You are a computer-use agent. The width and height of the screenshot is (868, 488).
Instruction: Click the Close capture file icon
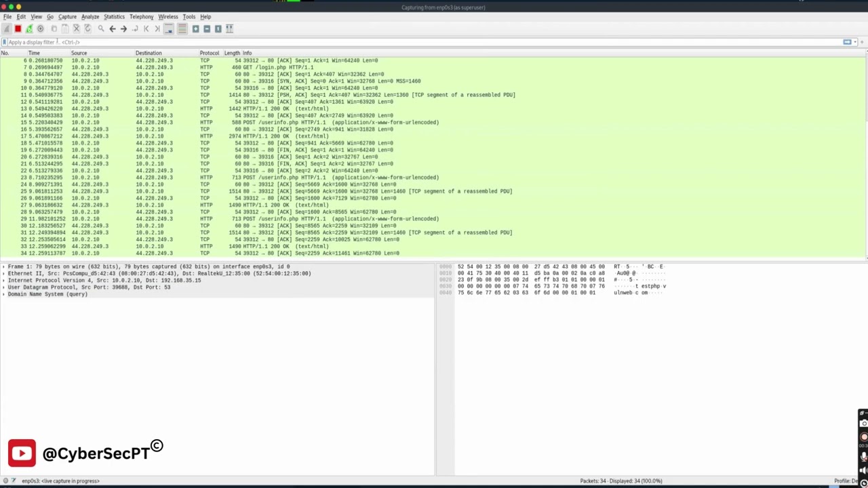coord(77,28)
